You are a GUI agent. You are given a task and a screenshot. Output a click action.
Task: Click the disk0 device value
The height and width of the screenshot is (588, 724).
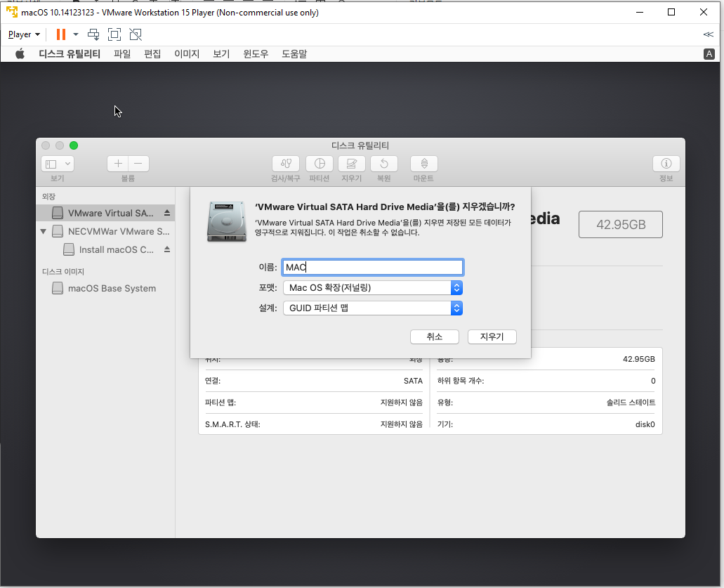tap(645, 424)
